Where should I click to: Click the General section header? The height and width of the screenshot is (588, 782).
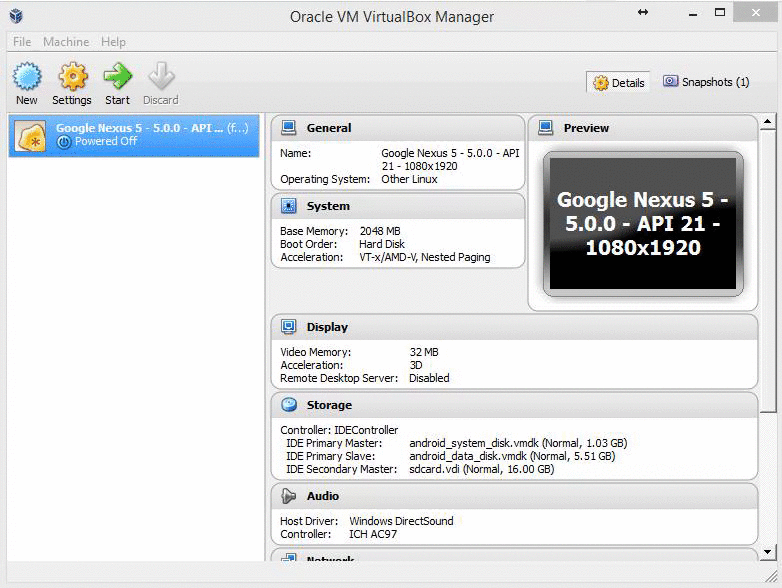tap(397, 128)
